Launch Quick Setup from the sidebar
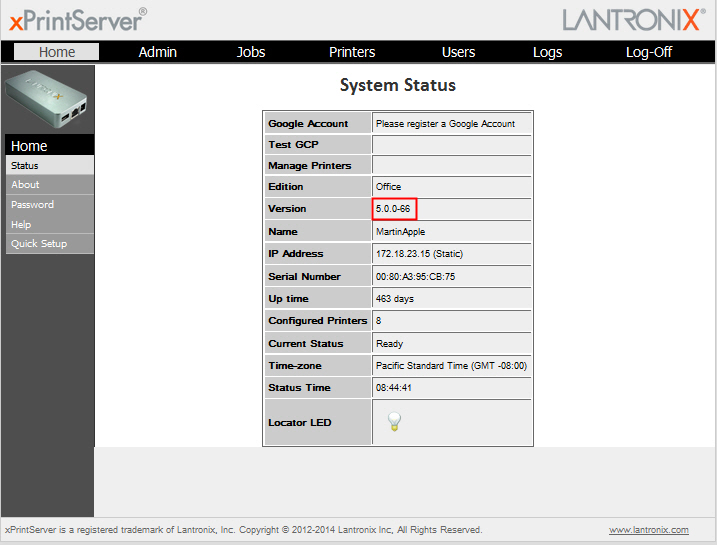Viewport: 717px width, 545px height. 39,244
